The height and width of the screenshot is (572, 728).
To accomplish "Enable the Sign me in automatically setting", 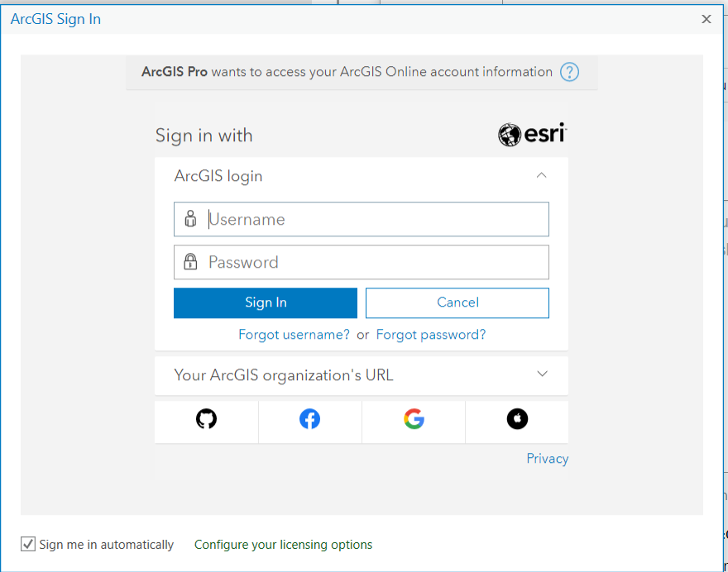I will coord(27,544).
